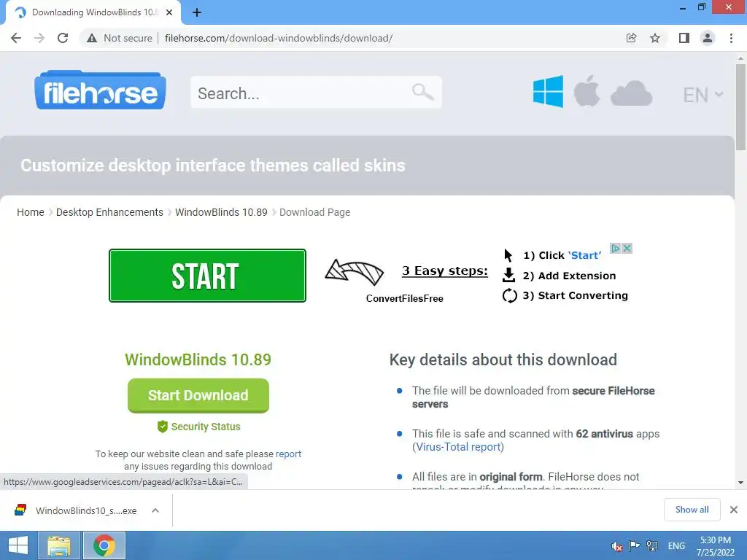
Task: Close the downloads bar
Action: (x=734, y=510)
